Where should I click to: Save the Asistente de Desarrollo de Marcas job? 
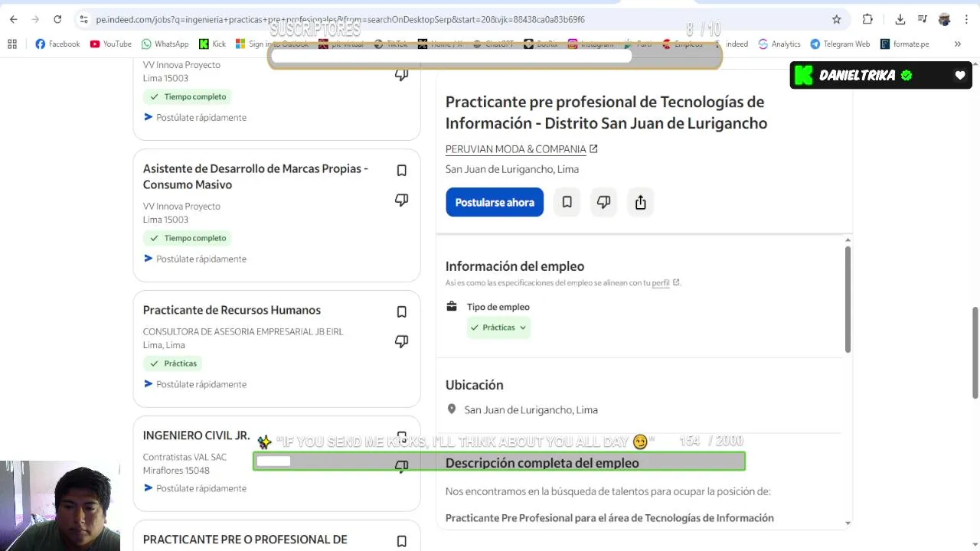(401, 170)
